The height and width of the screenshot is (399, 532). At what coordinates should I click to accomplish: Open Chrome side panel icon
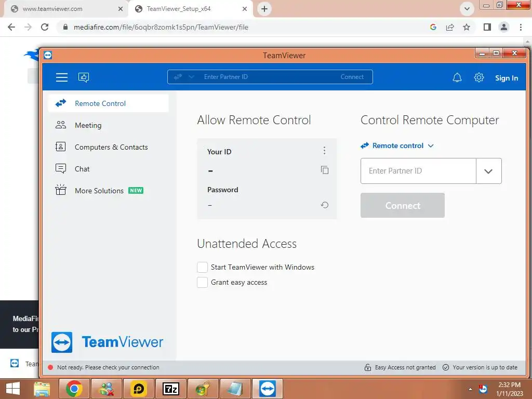tap(487, 27)
